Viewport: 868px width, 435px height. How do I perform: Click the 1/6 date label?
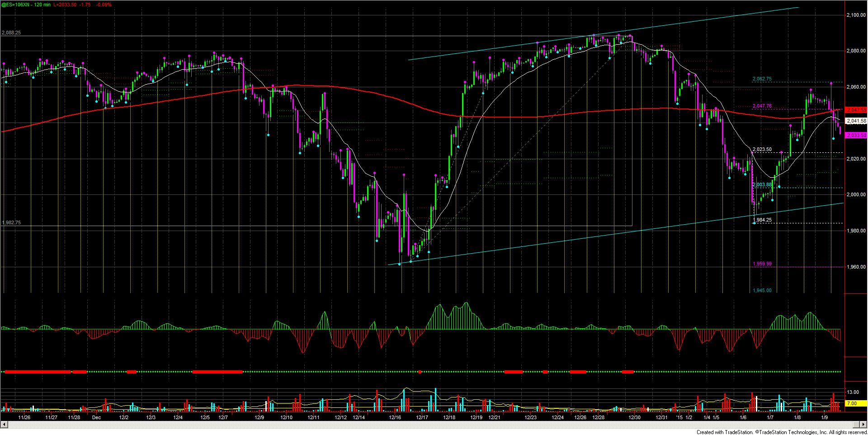743,418
